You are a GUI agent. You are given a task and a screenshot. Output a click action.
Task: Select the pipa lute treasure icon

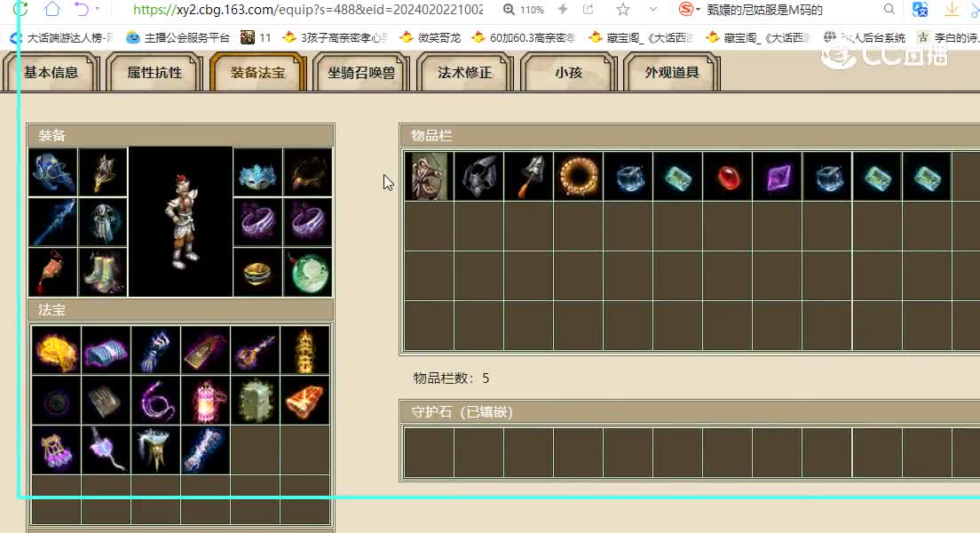coord(256,350)
